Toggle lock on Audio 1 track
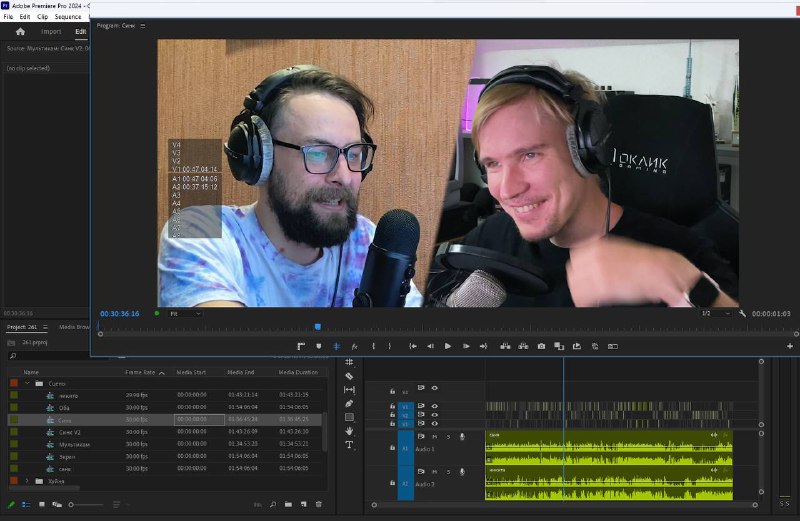This screenshot has width=800, height=521. pyautogui.click(x=392, y=448)
